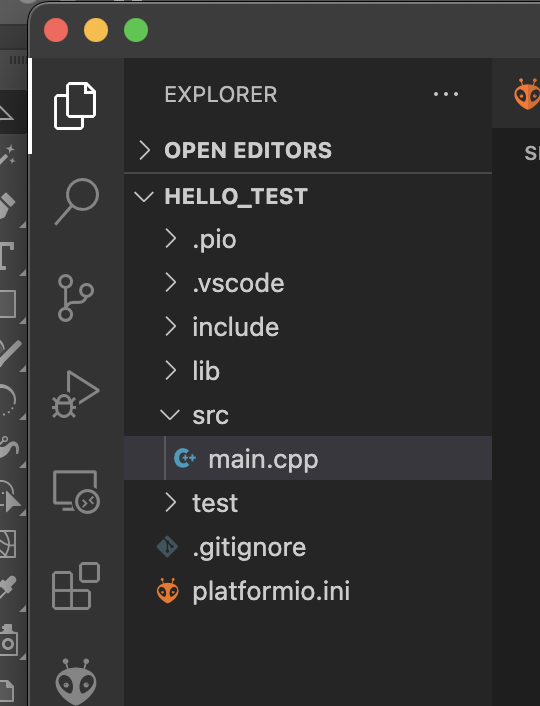Open the platformio.ini file
Screen dimensions: 540x706
point(308,591)
